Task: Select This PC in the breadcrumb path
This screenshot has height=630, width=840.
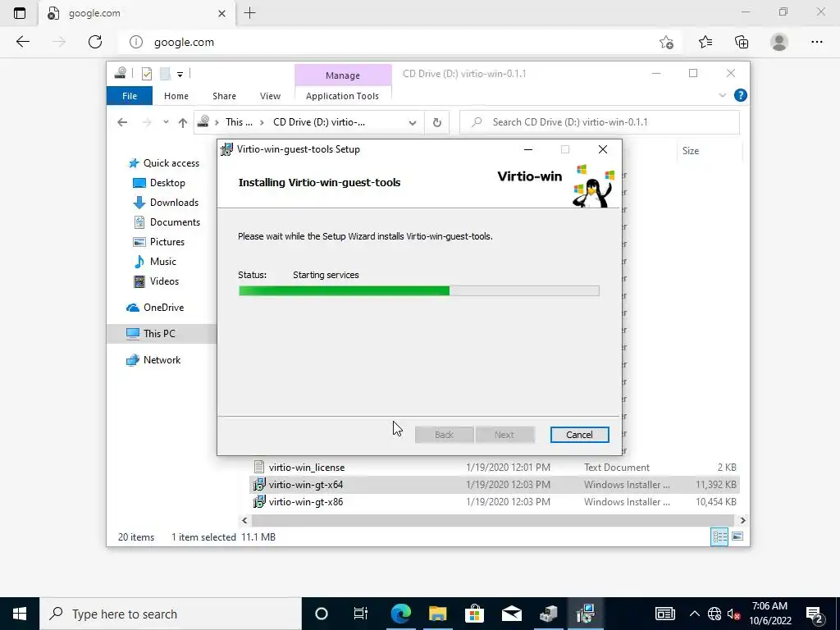Action: pyautogui.click(x=239, y=122)
